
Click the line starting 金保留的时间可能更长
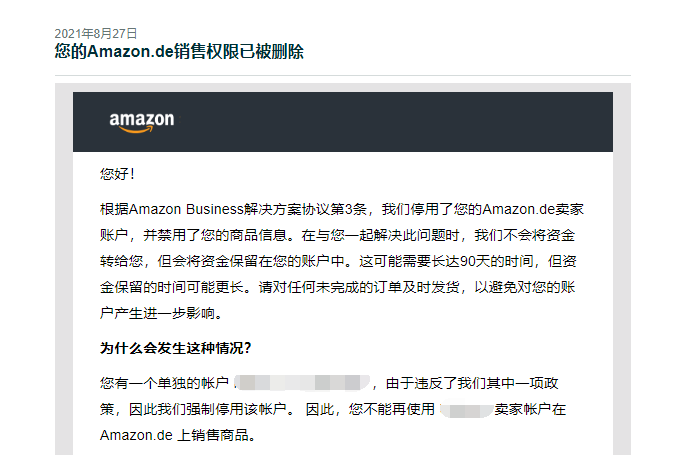[x=337, y=287]
